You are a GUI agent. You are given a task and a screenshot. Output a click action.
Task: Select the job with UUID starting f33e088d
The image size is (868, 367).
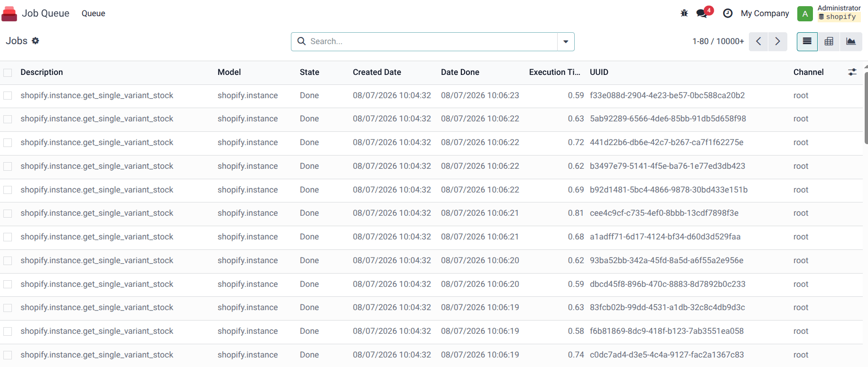(x=8, y=96)
